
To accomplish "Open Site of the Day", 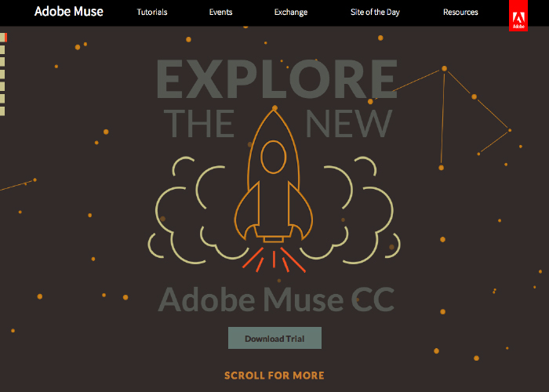I will (375, 12).
